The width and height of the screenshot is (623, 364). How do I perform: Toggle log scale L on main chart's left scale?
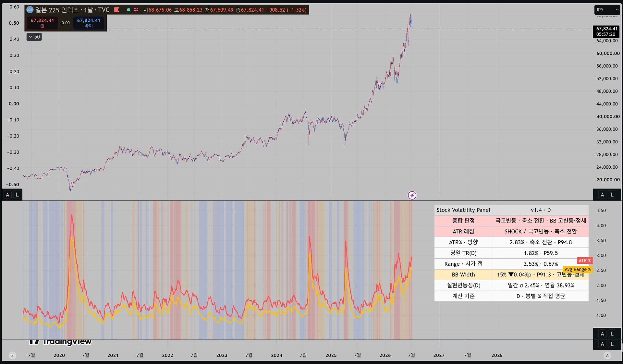17,195
